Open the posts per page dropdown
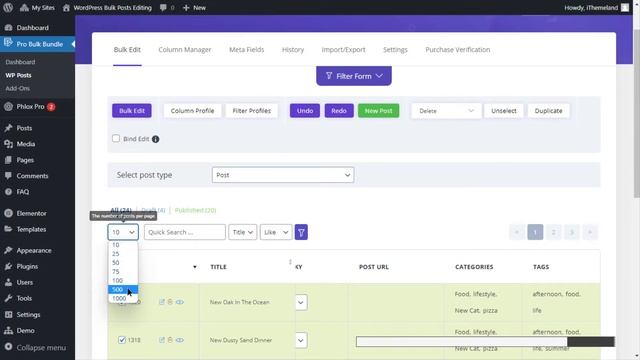Viewport: 640px width, 360px height. [x=123, y=232]
